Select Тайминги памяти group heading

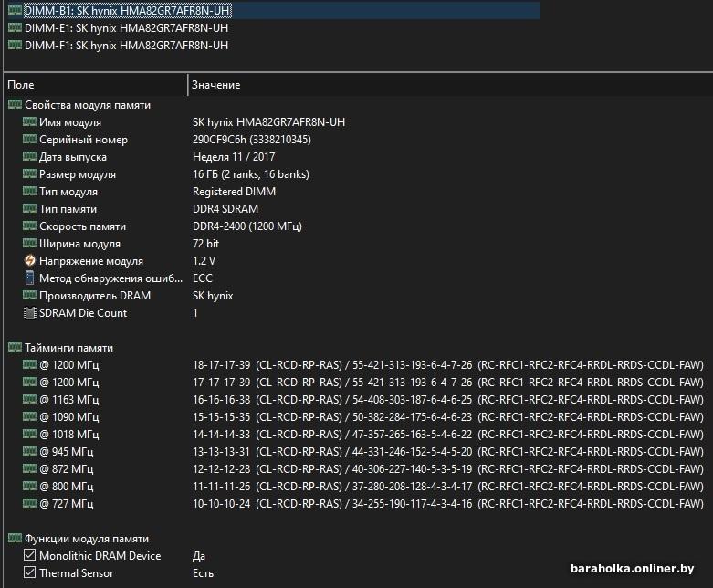68,348
